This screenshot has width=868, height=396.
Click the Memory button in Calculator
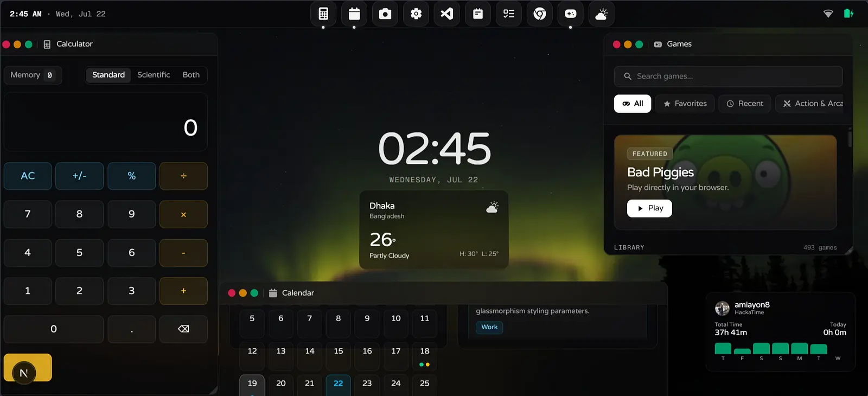[x=33, y=75]
